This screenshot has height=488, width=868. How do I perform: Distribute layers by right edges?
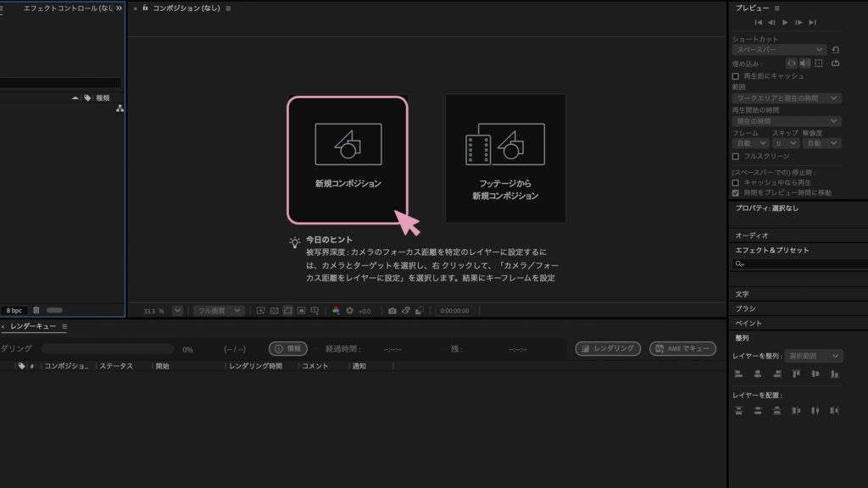coord(835,411)
